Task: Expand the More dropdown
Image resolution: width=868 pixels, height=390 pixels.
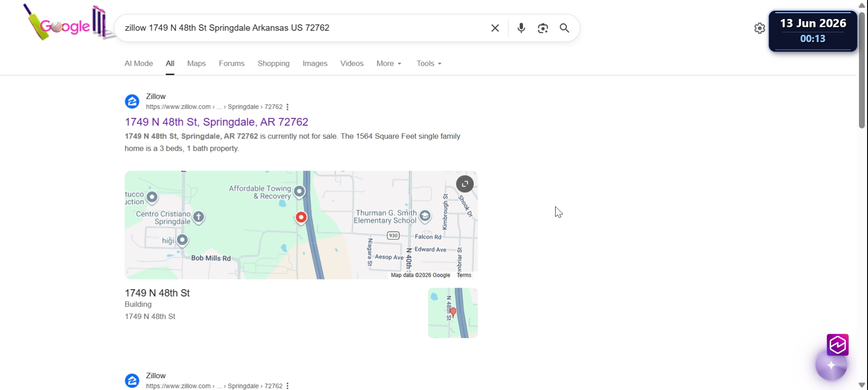Action: (389, 63)
